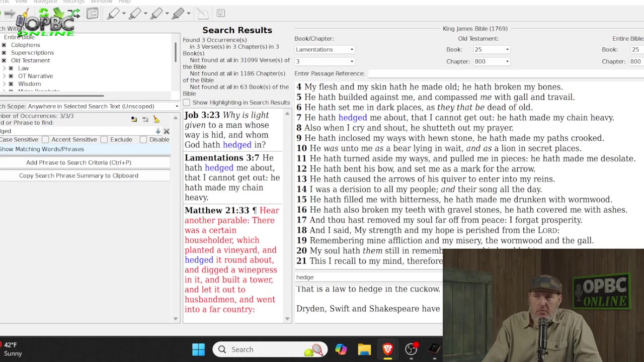The width and height of the screenshot is (644, 362).
Task: Click Add Phrase to Search Criteria button
Action: coord(78,162)
